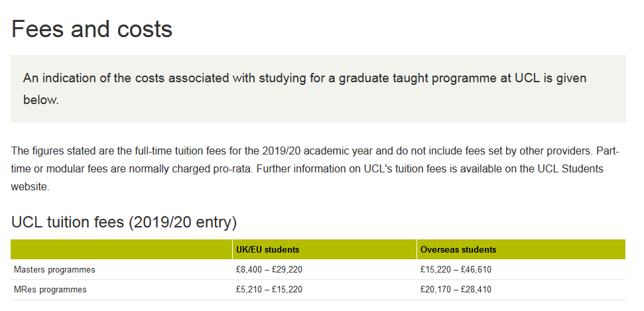
Task: Click the "Masters programmes" row label
Action: (x=55, y=270)
